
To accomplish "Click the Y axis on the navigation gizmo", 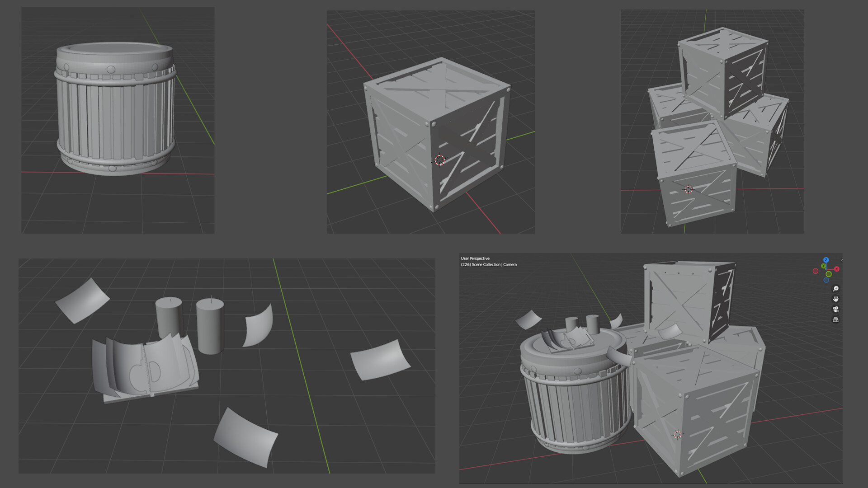I will coord(823,266).
